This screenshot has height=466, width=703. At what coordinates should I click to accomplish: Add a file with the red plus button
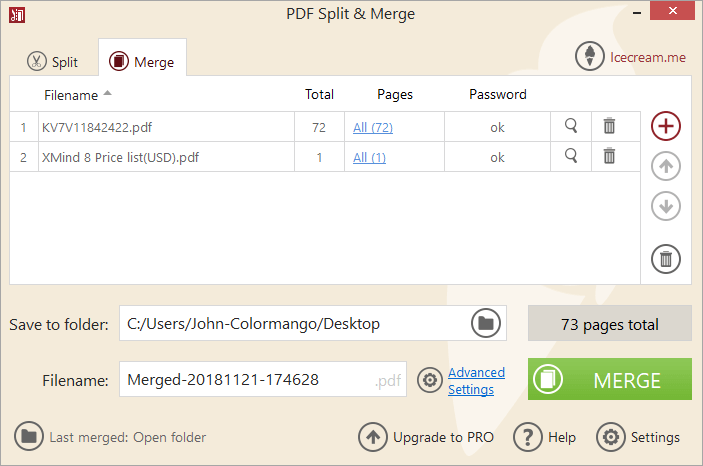click(666, 126)
